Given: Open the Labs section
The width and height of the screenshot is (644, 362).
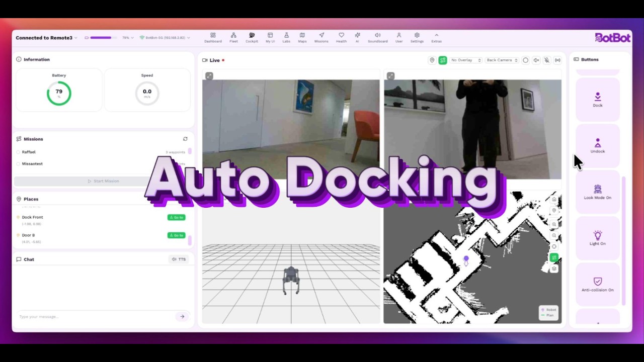Looking at the screenshot, I should click(286, 38).
